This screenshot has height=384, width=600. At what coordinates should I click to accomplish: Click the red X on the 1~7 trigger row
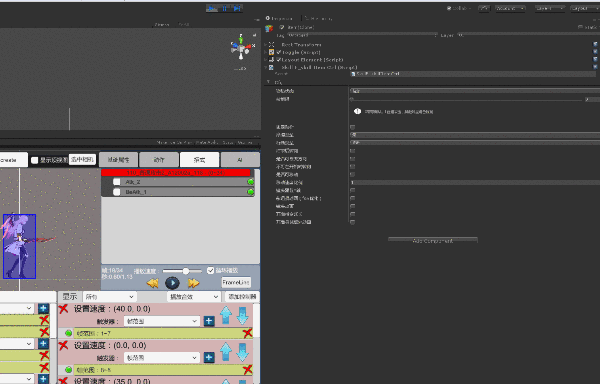click(248, 333)
